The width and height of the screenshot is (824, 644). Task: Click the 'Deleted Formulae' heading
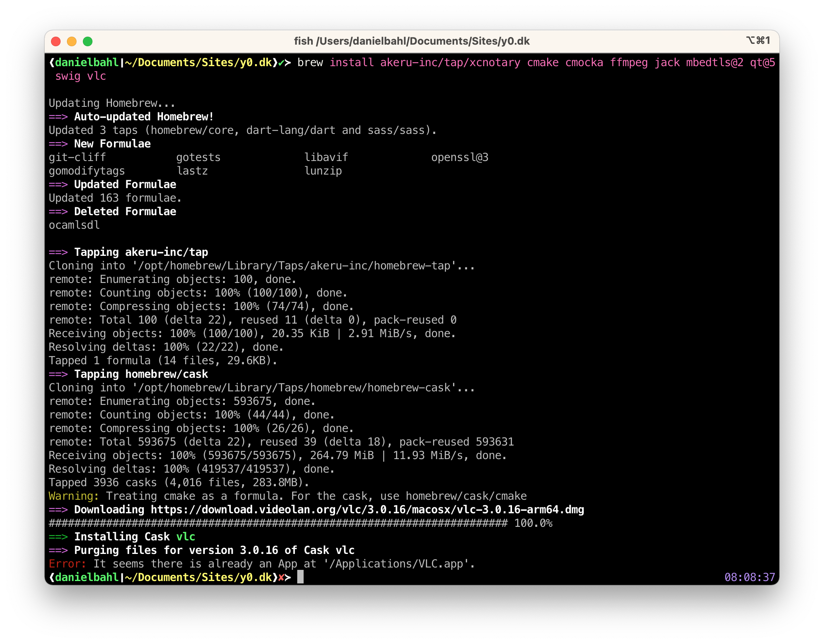125,212
